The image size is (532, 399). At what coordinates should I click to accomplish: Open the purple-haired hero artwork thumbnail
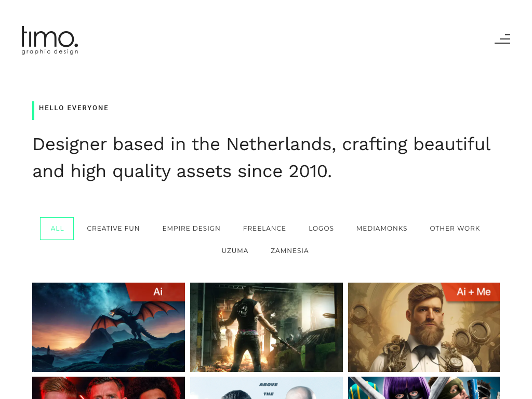coord(424,388)
